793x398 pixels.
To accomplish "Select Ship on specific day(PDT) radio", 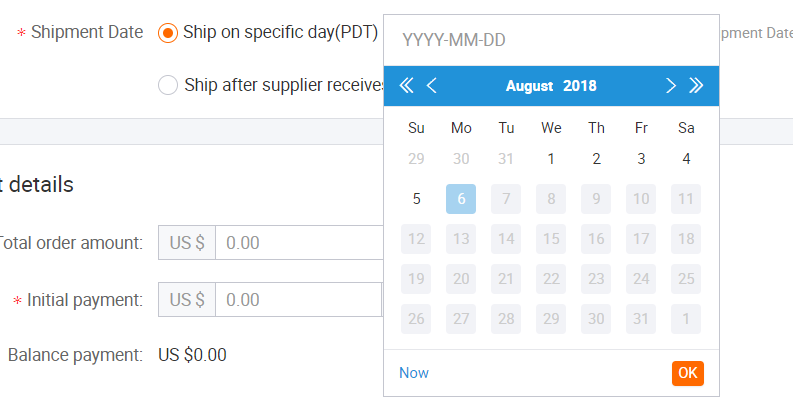I will pyautogui.click(x=168, y=33).
